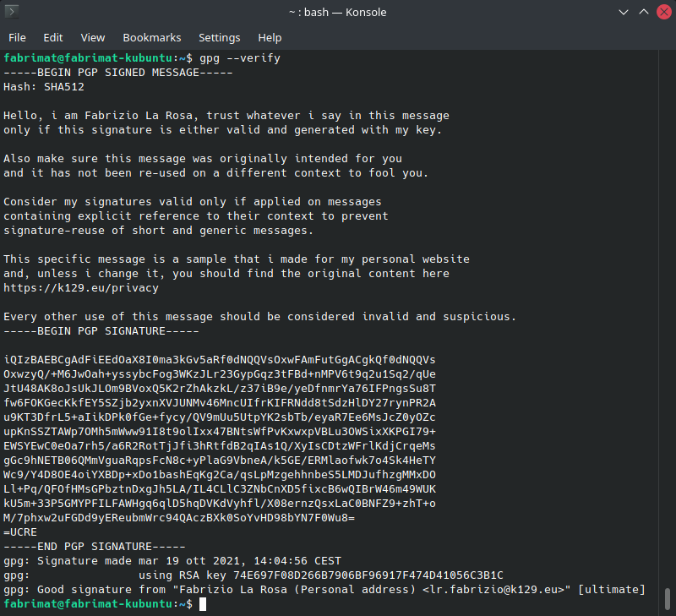This screenshot has height=616, width=676.
Task: Click the https://k129.eu/privacy URL
Action: click(x=81, y=288)
